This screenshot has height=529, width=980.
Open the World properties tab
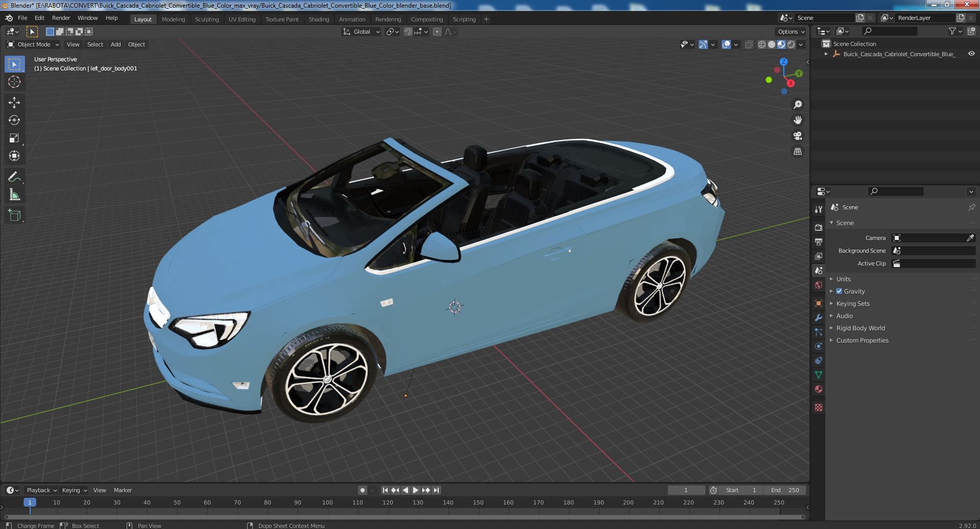(x=819, y=284)
